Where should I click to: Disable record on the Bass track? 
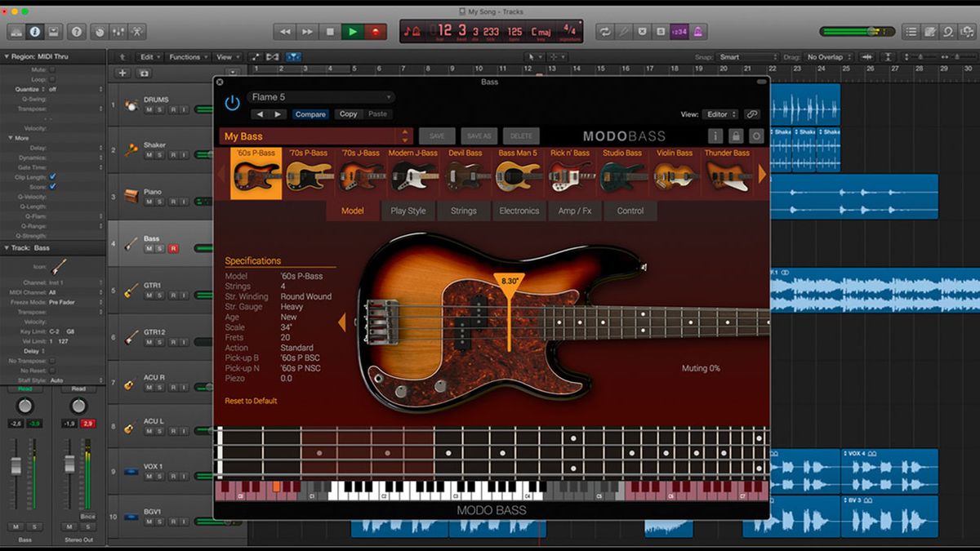click(173, 248)
